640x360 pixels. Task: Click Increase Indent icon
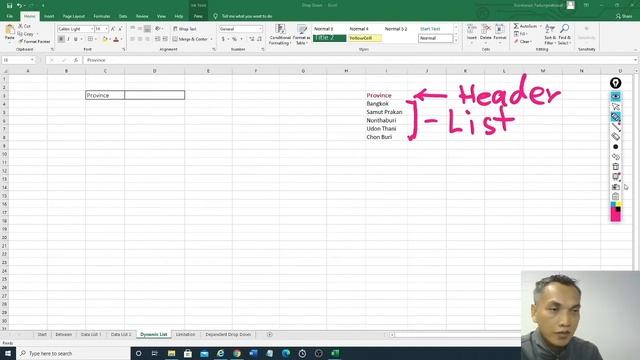coord(165,39)
